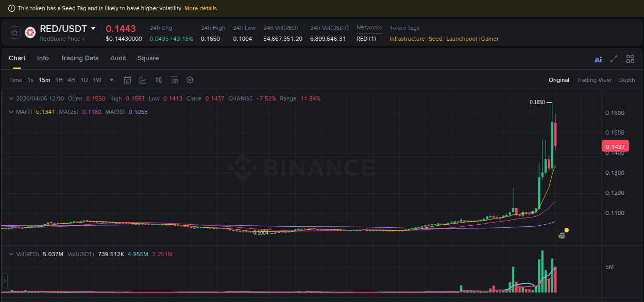Click the $0.14430000 price text

click(124, 39)
